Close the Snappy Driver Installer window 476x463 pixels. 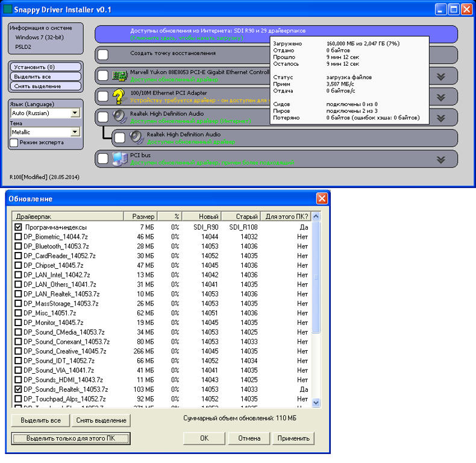[466, 9]
